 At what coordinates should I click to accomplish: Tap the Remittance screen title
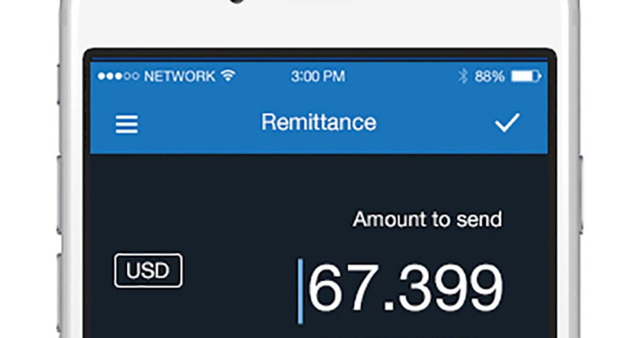[318, 123]
